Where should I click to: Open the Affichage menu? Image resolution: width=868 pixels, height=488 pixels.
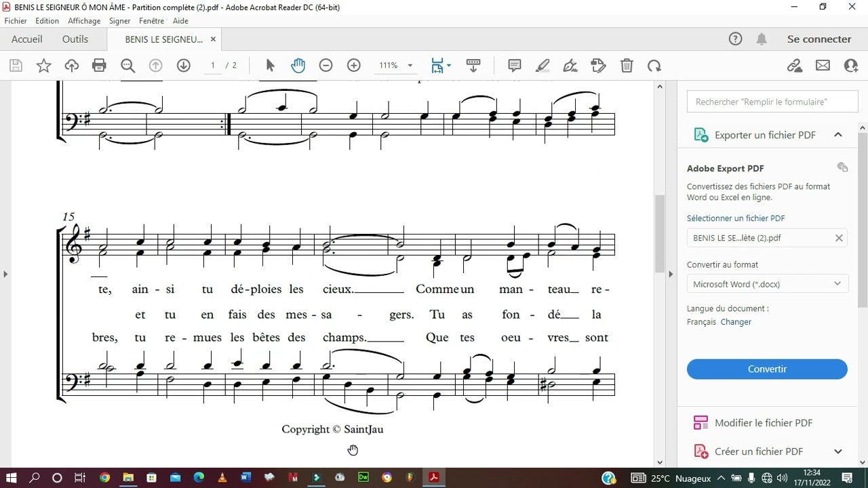pyautogui.click(x=84, y=21)
